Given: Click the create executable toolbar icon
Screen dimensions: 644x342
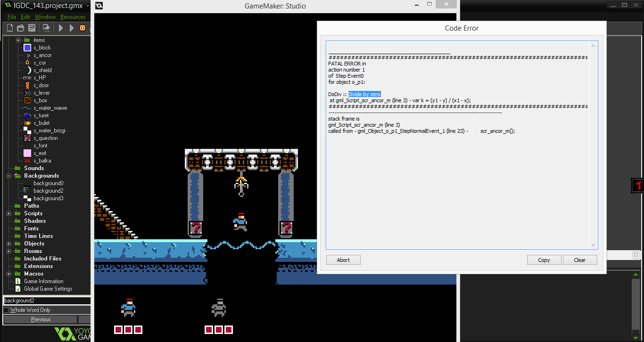Looking at the screenshot, I should coord(46,28).
